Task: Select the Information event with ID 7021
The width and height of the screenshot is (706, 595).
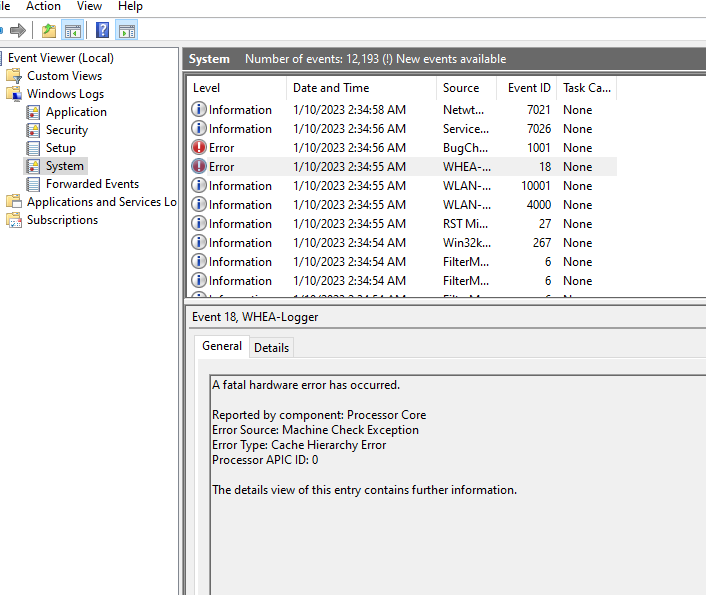Action: pos(400,110)
